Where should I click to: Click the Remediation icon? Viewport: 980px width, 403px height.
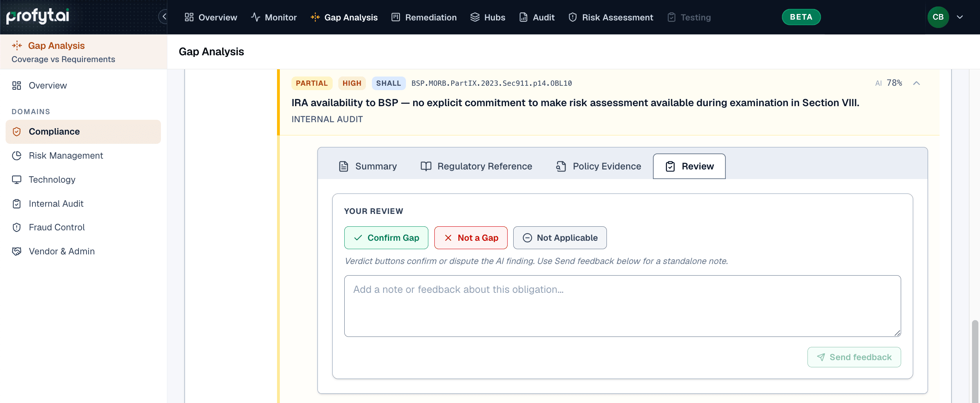click(x=396, y=17)
